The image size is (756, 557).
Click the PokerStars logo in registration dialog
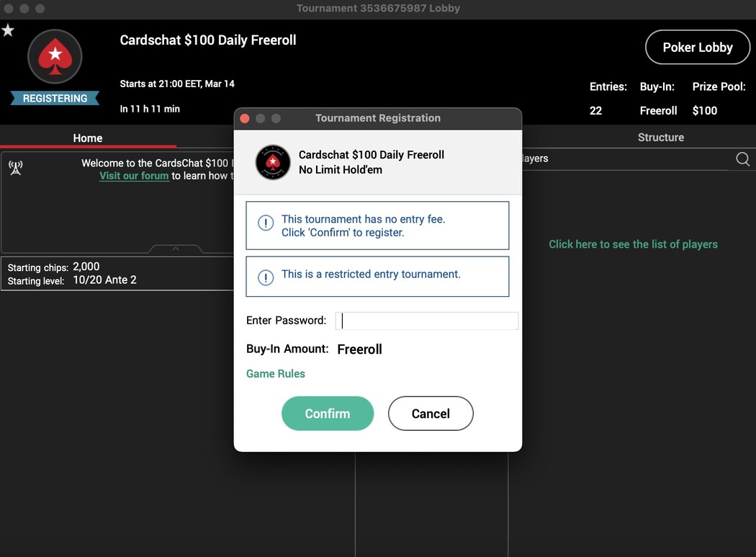[x=273, y=162]
